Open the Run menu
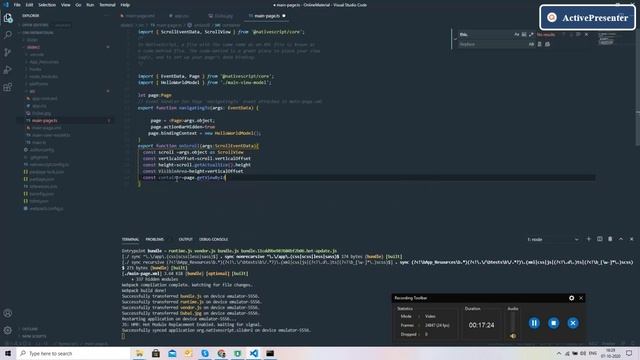 pyautogui.click(x=90, y=5)
